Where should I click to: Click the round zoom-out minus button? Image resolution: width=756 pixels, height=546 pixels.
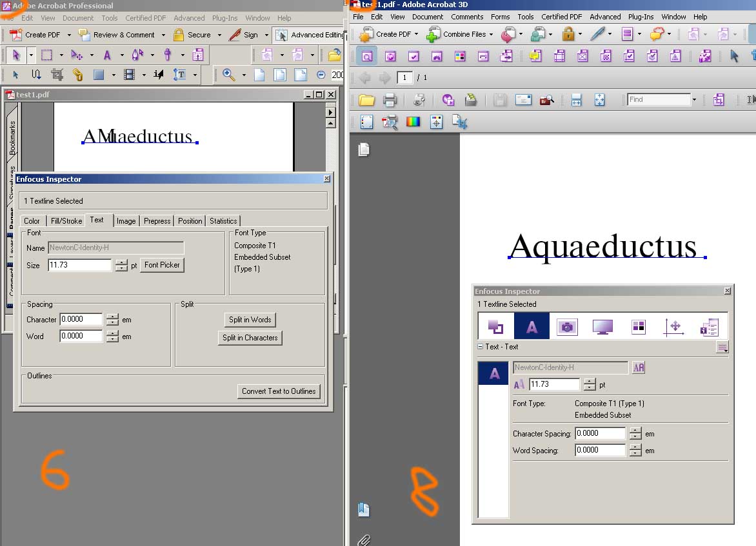[x=321, y=75]
